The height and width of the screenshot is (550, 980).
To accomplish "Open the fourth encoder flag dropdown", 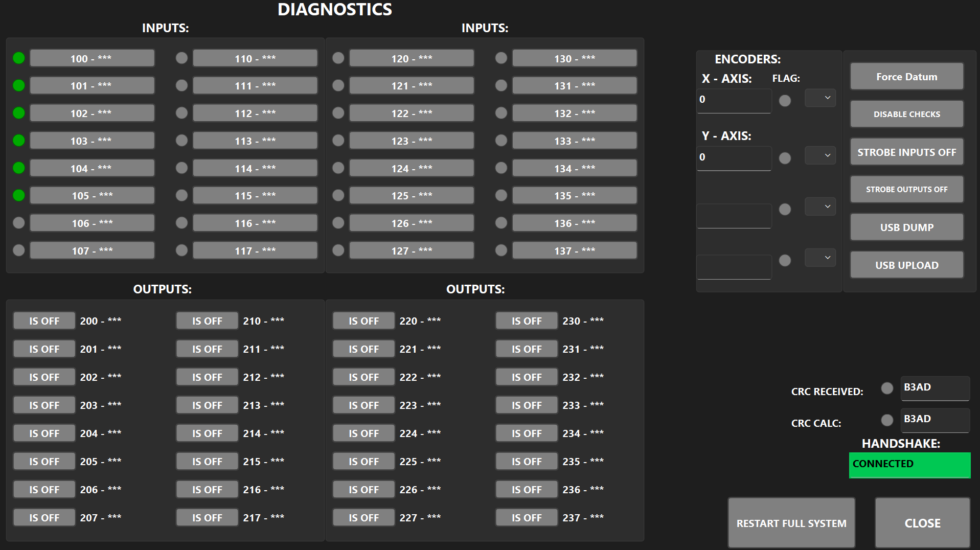I will click(x=821, y=258).
